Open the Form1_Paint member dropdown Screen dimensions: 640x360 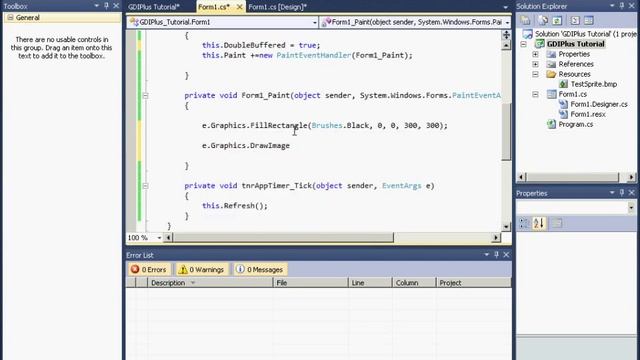(x=507, y=22)
